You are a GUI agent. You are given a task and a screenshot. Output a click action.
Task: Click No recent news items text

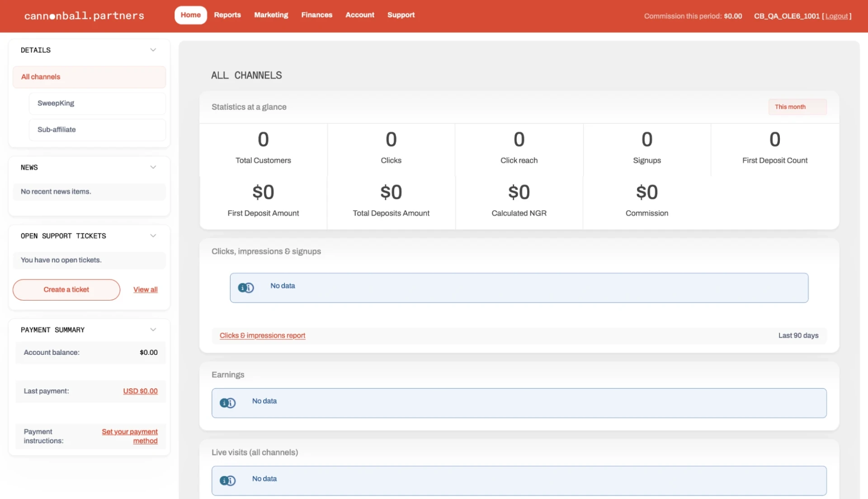tap(56, 192)
